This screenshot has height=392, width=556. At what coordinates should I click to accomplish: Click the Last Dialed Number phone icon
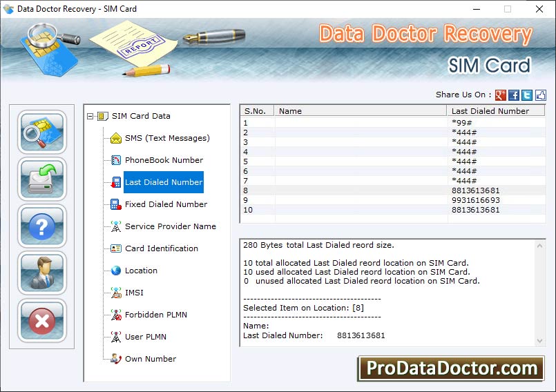tap(115, 182)
